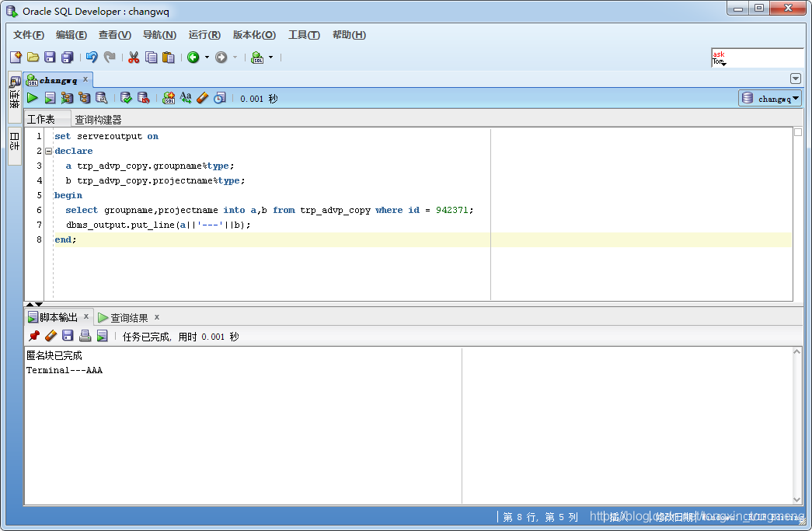
Task: Open the document tab list dropdown
Action: click(x=796, y=79)
